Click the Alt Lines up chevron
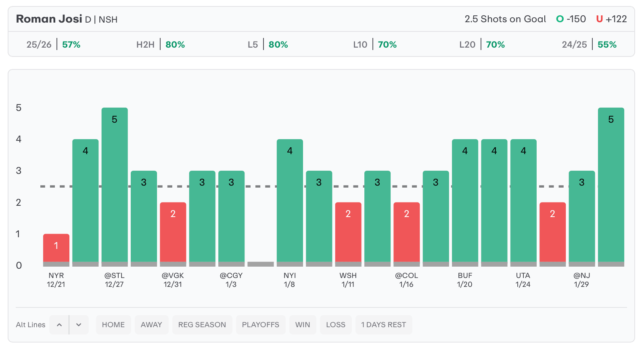Viewport: 644px width, 351px height. (x=59, y=325)
